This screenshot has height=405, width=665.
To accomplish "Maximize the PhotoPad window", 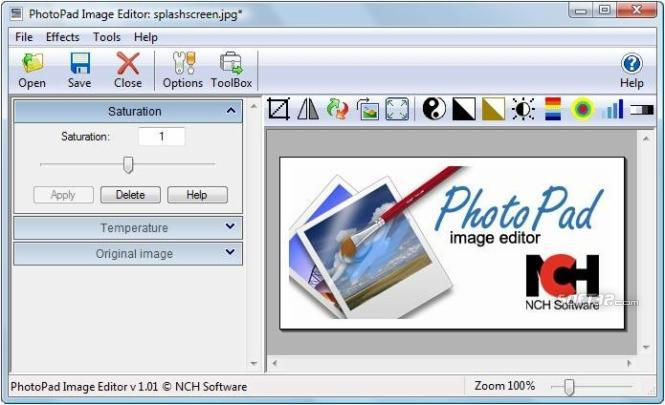I will tap(605, 10).
